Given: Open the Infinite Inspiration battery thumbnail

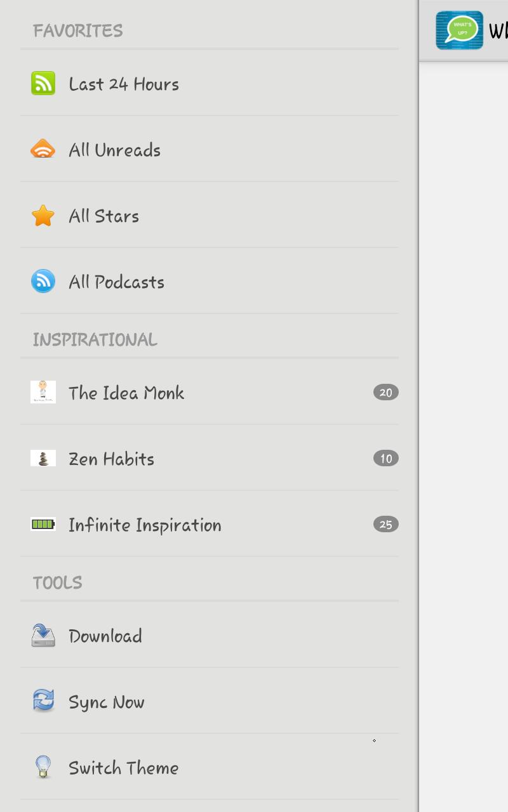Looking at the screenshot, I should 43,524.
